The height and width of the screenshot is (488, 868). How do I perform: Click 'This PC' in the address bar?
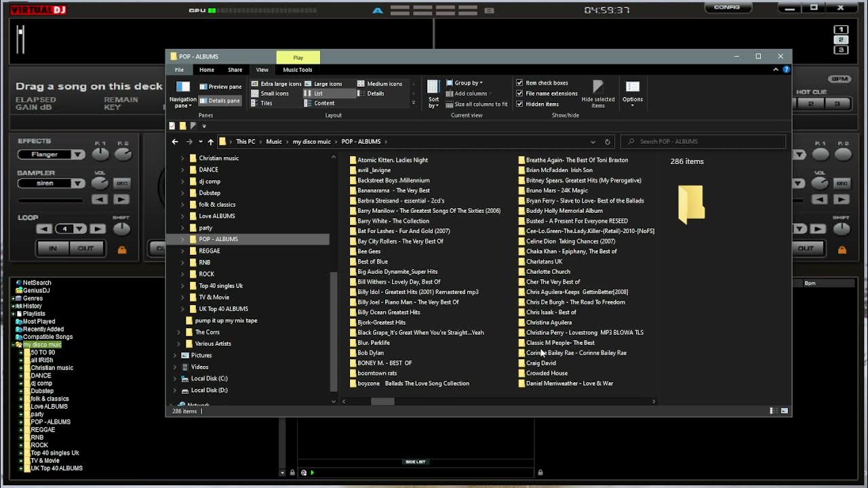(x=245, y=142)
